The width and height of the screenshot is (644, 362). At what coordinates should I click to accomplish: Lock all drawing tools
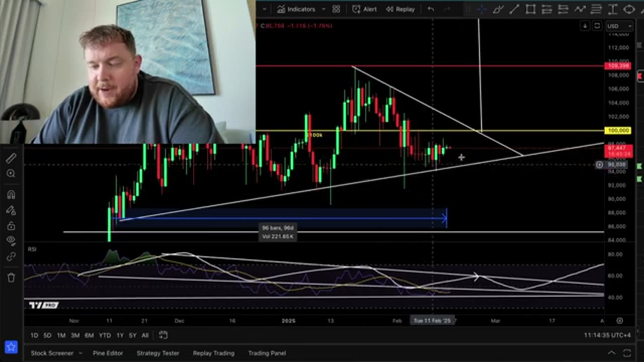[x=11, y=226]
